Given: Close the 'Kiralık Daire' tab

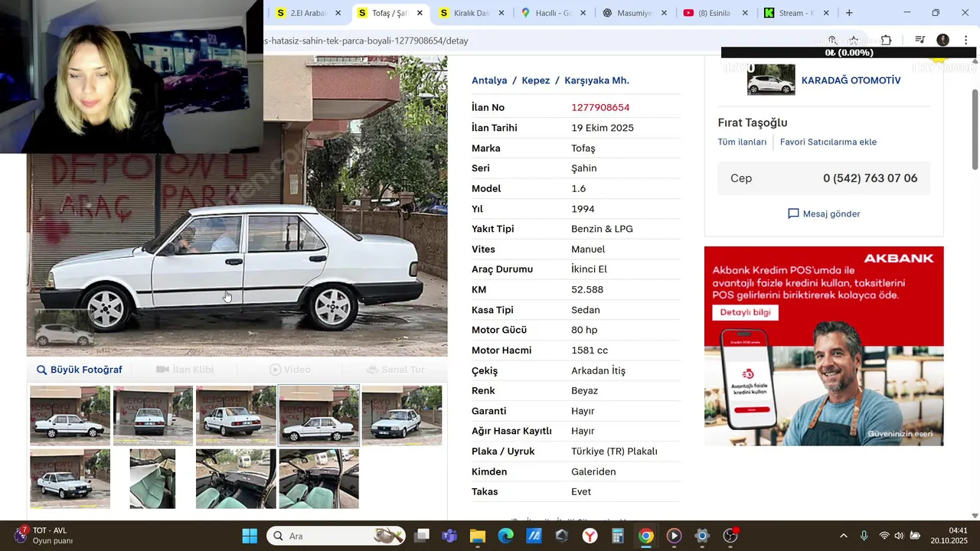Looking at the screenshot, I should [501, 13].
